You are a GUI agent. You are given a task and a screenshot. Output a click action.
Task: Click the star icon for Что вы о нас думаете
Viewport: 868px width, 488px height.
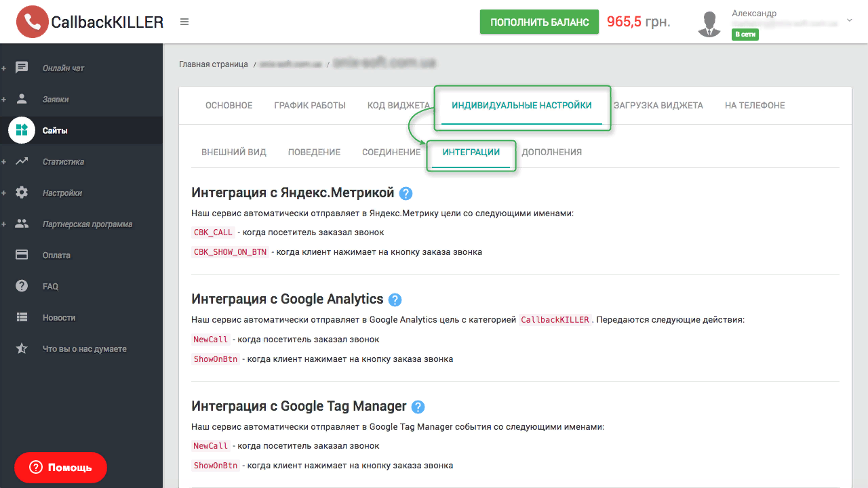click(x=22, y=348)
